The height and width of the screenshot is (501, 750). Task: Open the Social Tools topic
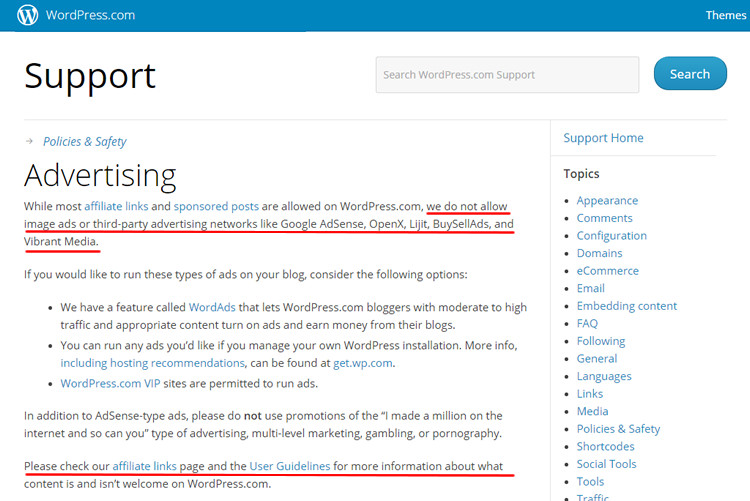[606, 464]
